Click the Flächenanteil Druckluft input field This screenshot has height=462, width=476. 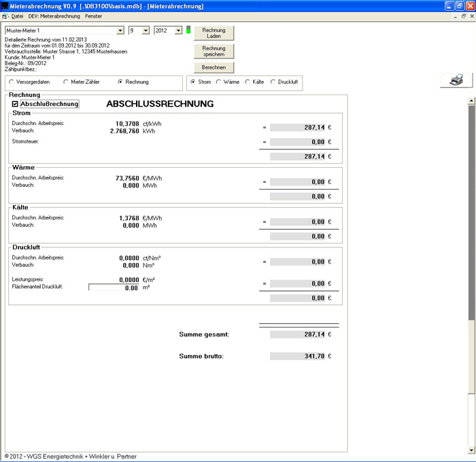pos(114,288)
